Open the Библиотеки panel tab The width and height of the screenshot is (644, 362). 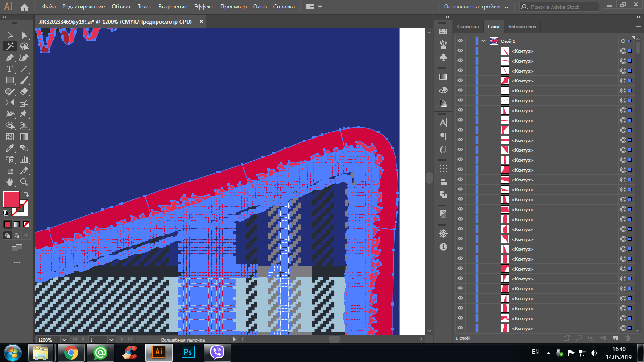[x=521, y=27]
